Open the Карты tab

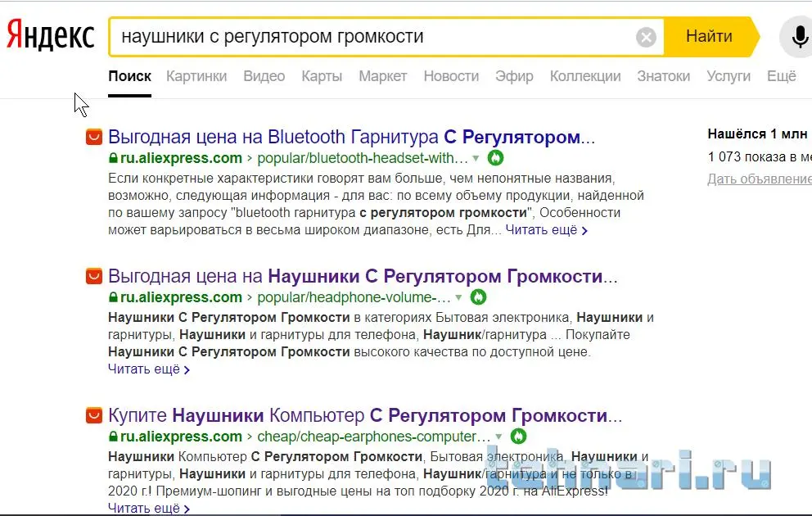(322, 76)
